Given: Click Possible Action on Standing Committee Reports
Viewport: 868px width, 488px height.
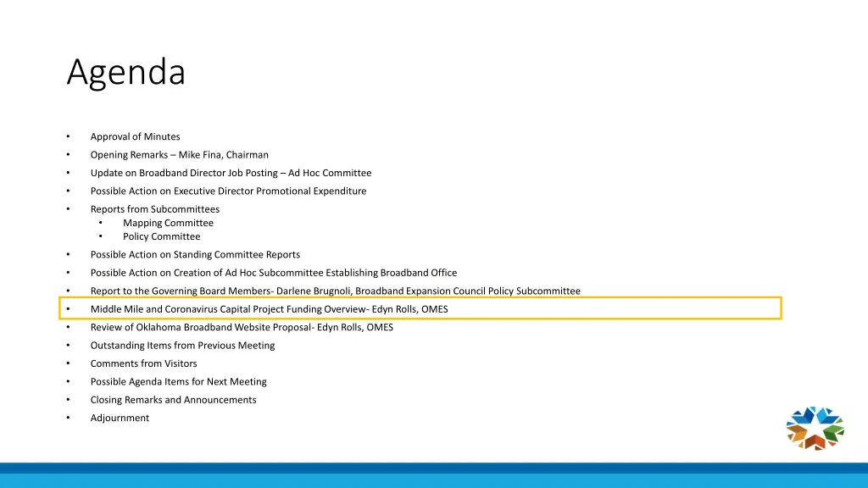Looking at the screenshot, I should (195, 255).
